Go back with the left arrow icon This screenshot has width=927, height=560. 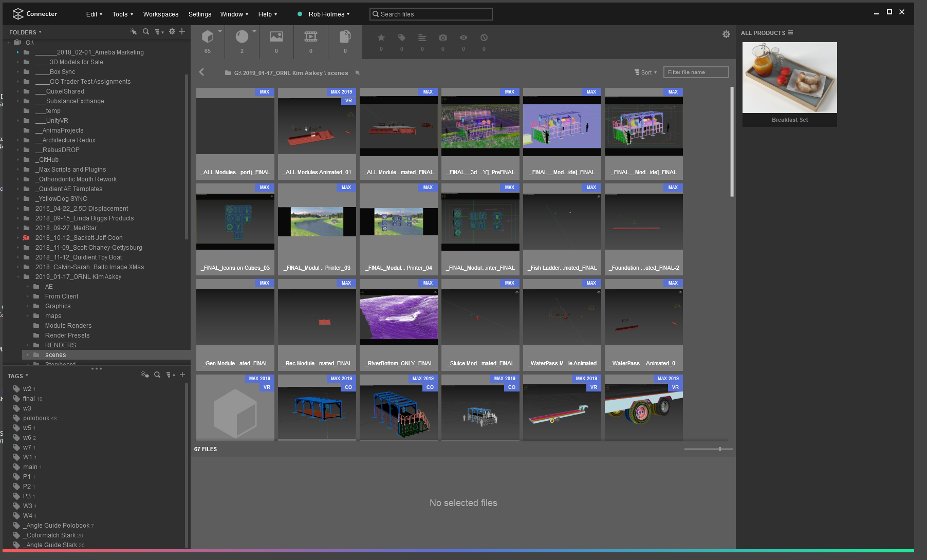click(x=201, y=72)
